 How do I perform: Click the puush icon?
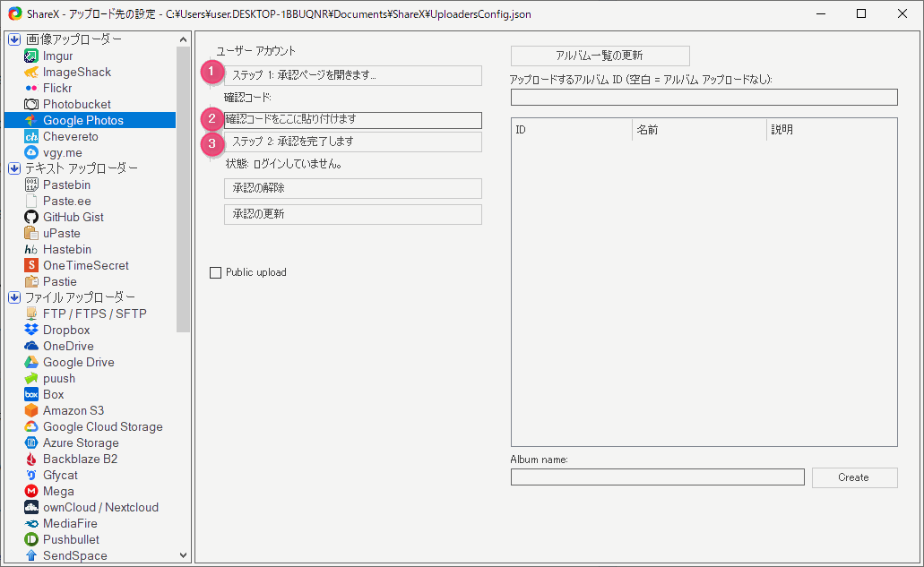point(31,379)
